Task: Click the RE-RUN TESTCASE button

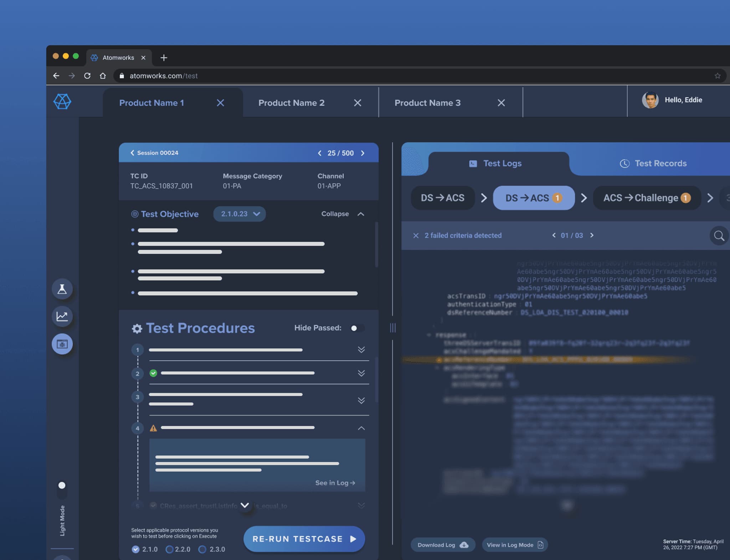Action: 304,539
